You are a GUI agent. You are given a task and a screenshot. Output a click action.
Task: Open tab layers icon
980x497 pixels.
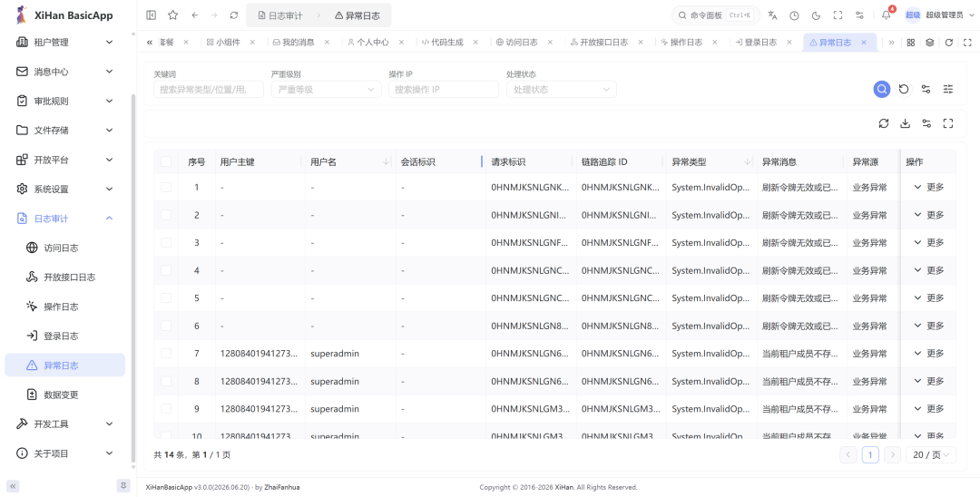click(x=930, y=43)
